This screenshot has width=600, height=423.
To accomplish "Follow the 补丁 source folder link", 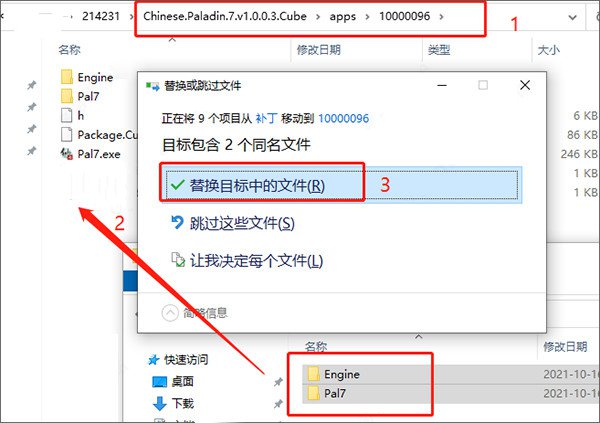I will (266, 118).
